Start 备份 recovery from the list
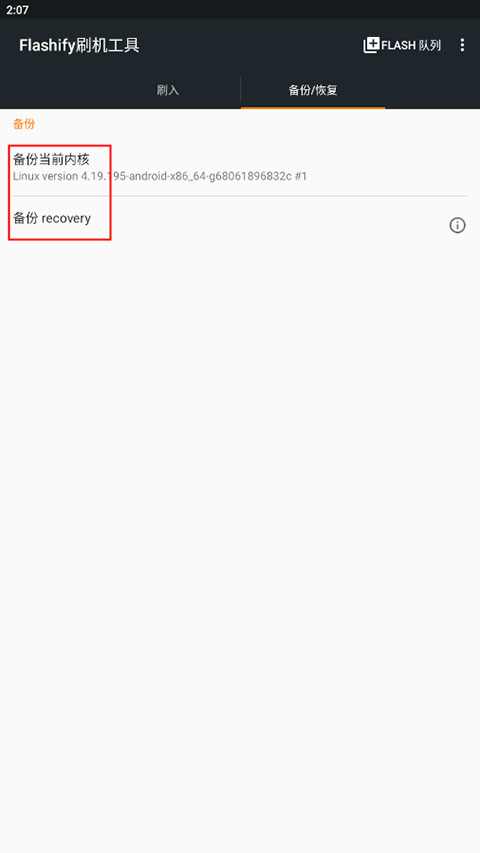The height and width of the screenshot is (853, 480). pyautogui.click(x=240, y=219)
